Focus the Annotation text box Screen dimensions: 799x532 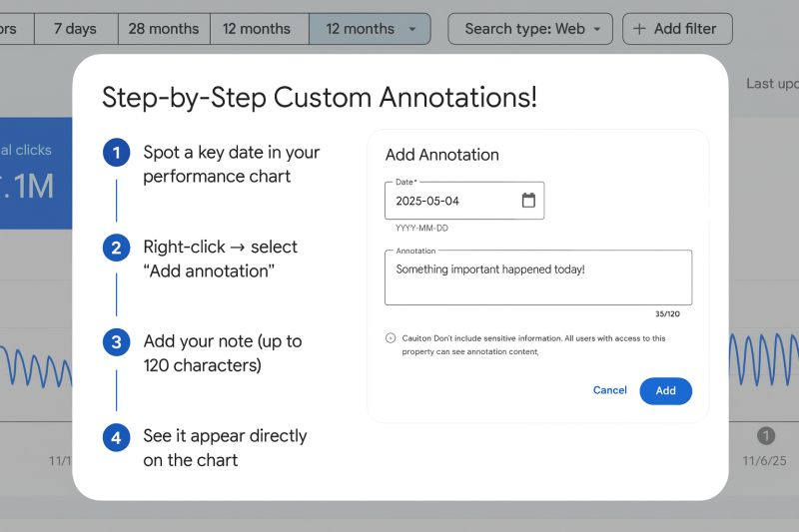pos(537,277)
